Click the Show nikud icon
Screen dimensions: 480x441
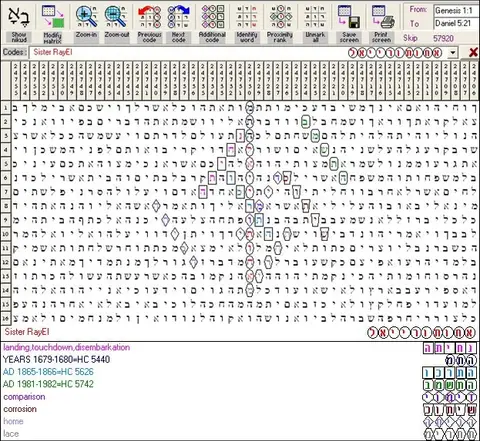tap(19, 16)
